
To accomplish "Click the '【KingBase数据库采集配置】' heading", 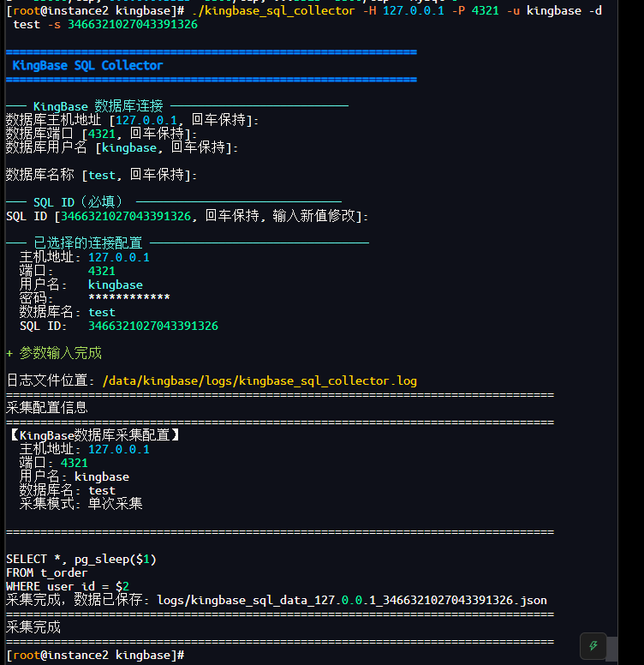I will click(x=94, y=435).
